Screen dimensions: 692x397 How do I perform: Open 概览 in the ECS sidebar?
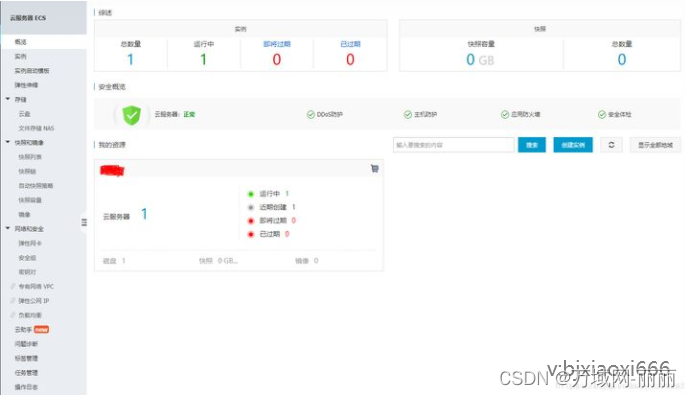20,42
